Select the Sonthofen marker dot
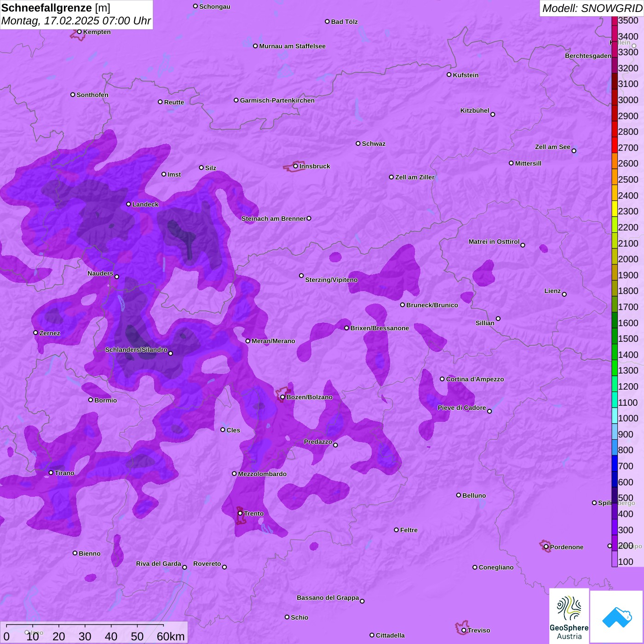 73,95
